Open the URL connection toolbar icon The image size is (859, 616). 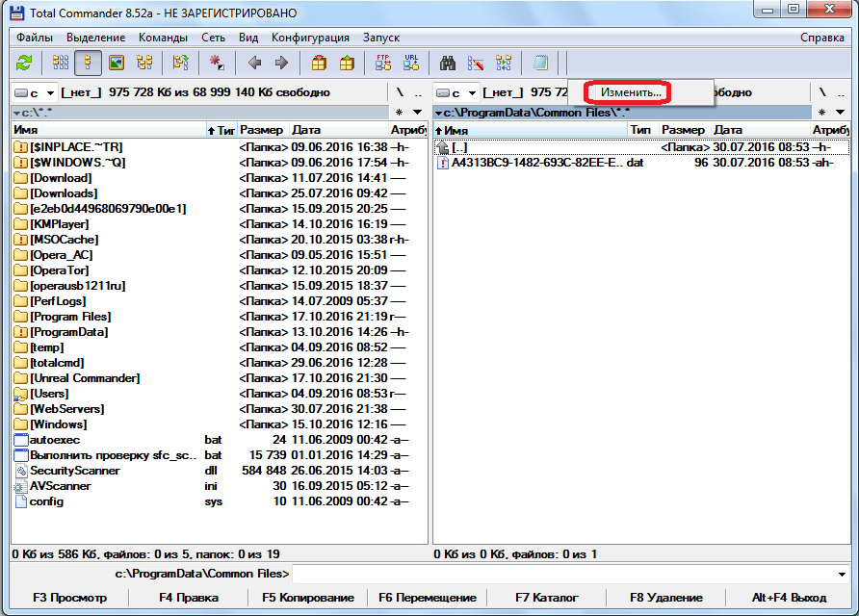[x=411, y=64]
